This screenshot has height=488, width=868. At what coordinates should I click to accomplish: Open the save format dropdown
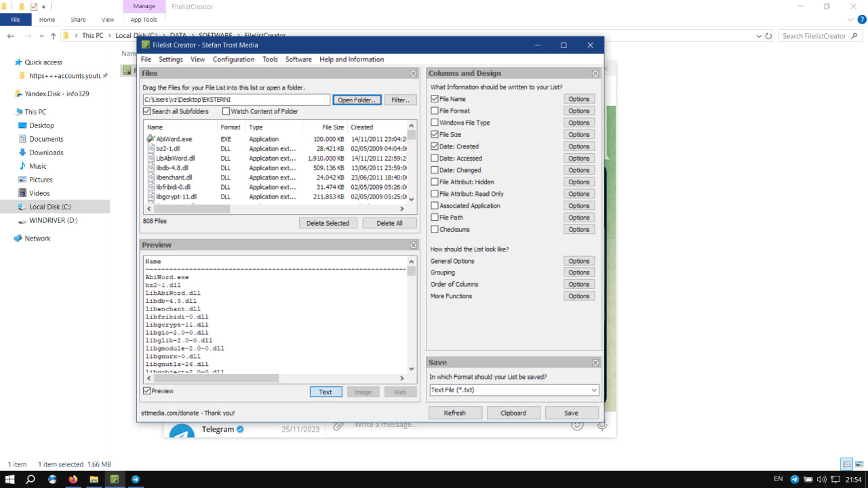click(x=594, y=390)
